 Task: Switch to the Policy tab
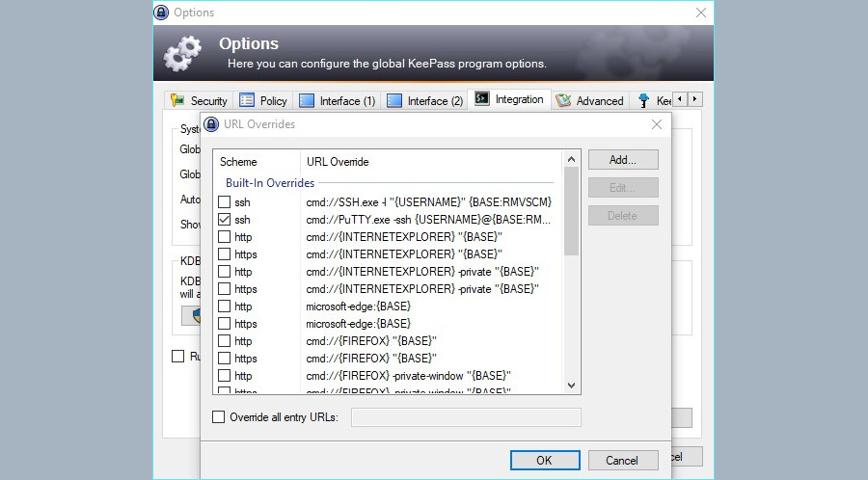pos(263,100)
